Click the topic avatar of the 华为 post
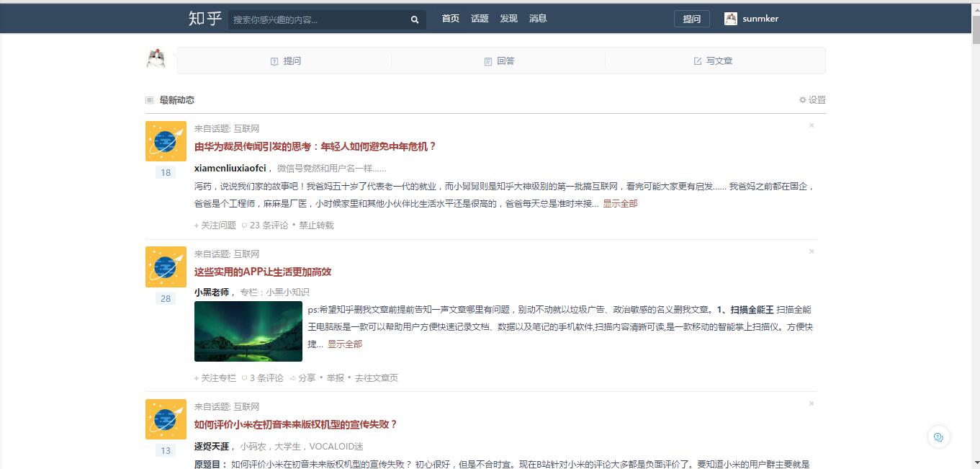 coord(166,141)
